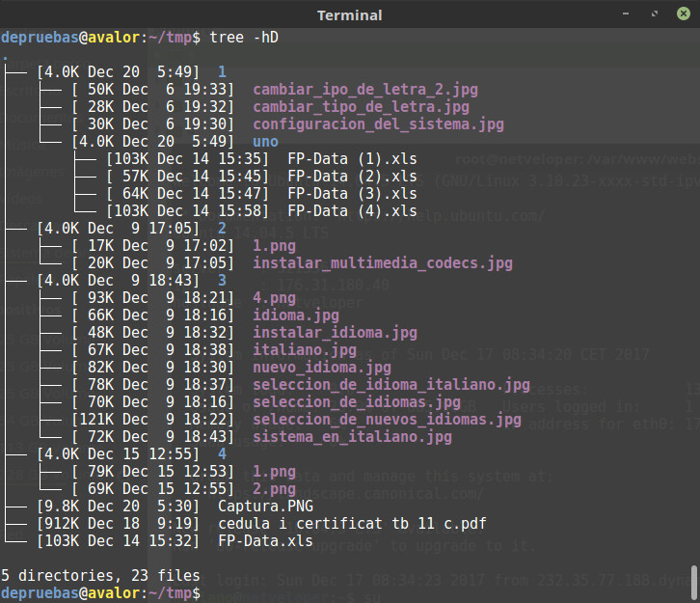Click the Terminal title bar text
This screenshot has height=603, width=700.
pos(350,15)
